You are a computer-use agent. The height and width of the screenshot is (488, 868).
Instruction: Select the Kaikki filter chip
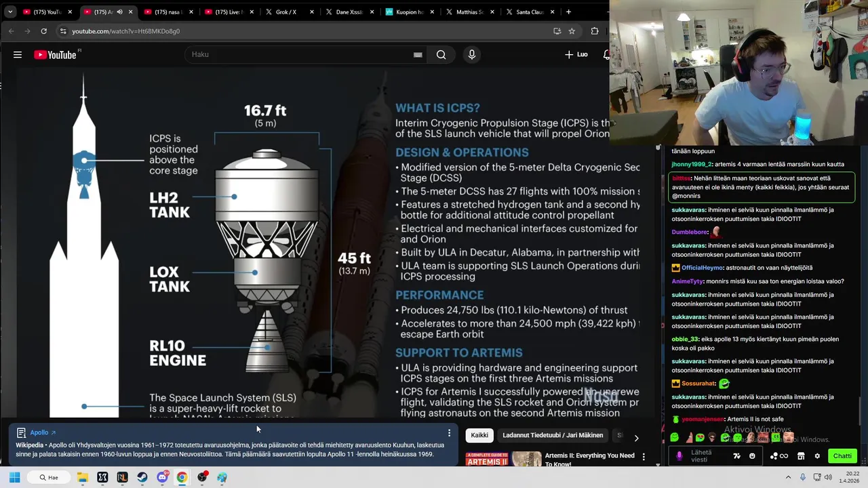[x=479, y=435]
